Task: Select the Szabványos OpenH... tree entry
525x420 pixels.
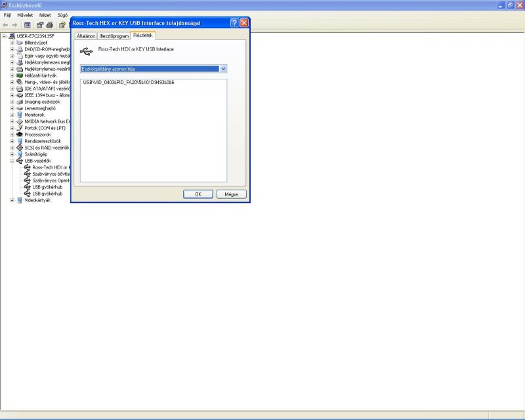Action: click(51, 180)
